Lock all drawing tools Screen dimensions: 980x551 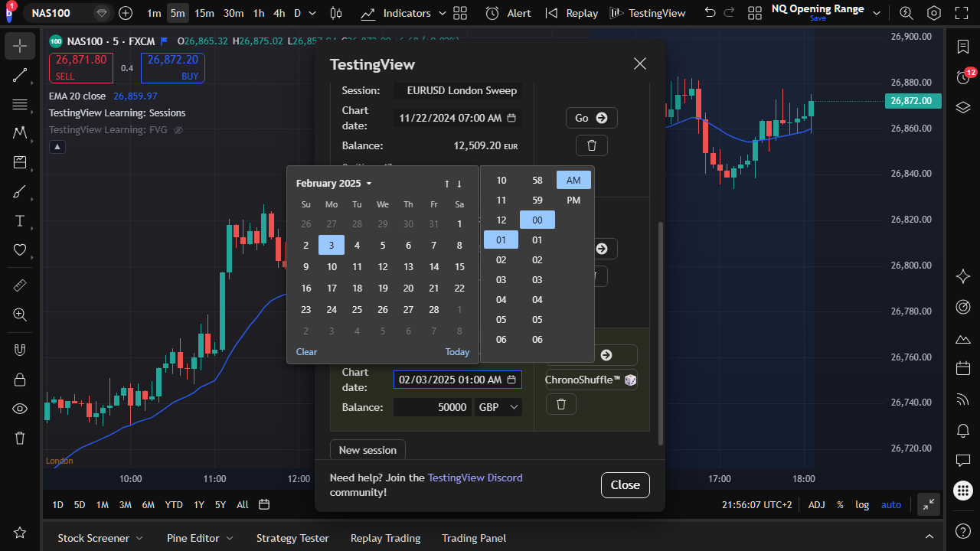click(20, 379)
